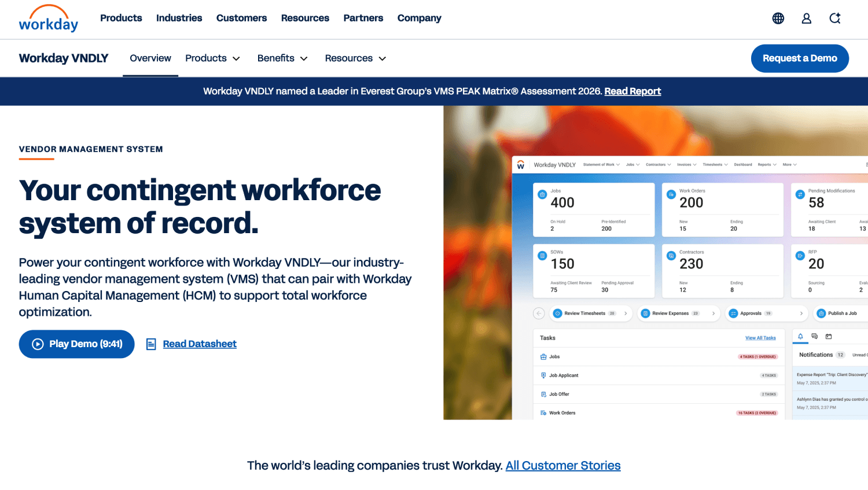This screenshot has height=490, width=868.
Task: Click the chat bubbles icon in dashboard preview
Action: point(814,336)
